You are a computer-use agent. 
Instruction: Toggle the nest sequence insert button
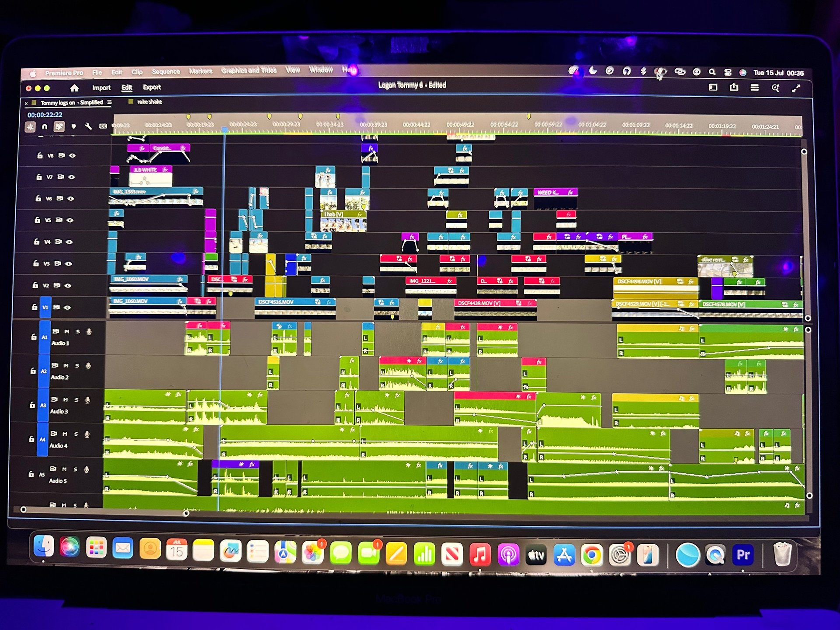[30, 127]
